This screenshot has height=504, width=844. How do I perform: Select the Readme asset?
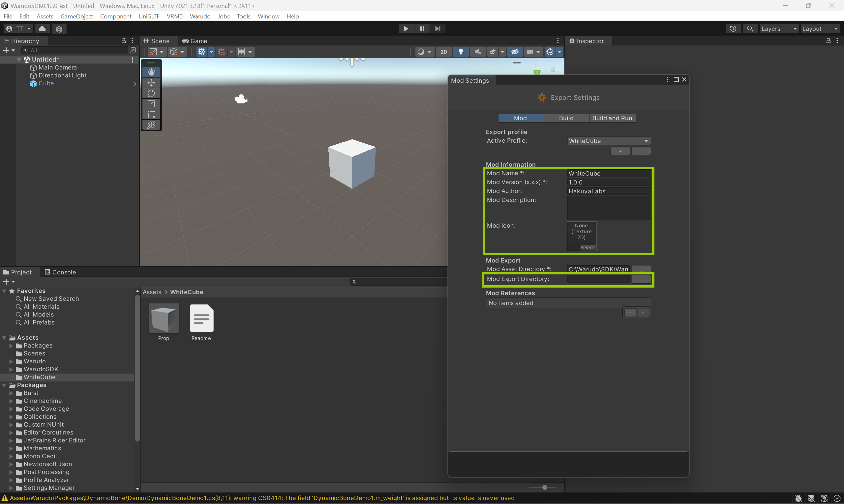(201, 319)
